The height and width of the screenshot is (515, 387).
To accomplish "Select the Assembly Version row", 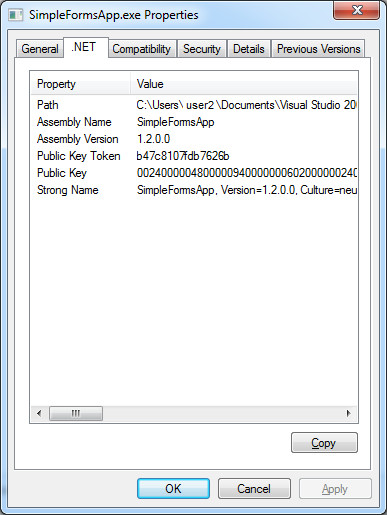I will [x=194, y=139].
